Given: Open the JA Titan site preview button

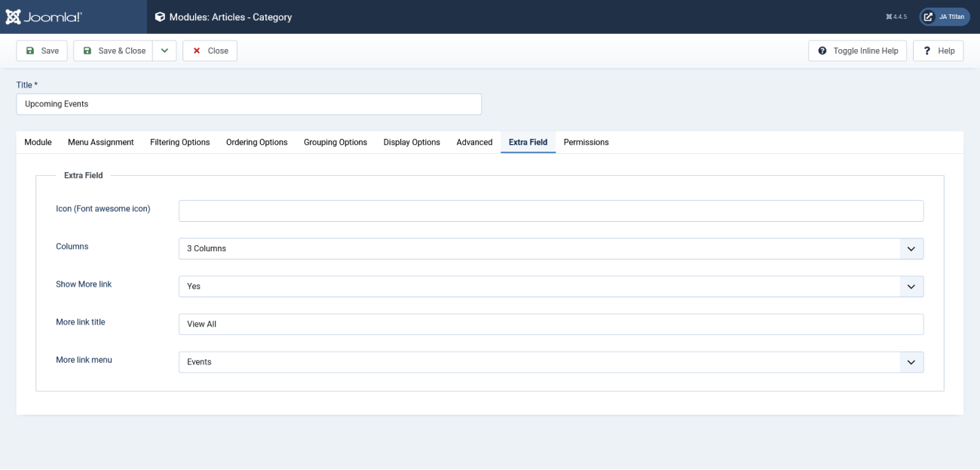Looking at the screenshot, I should [945, 17].
